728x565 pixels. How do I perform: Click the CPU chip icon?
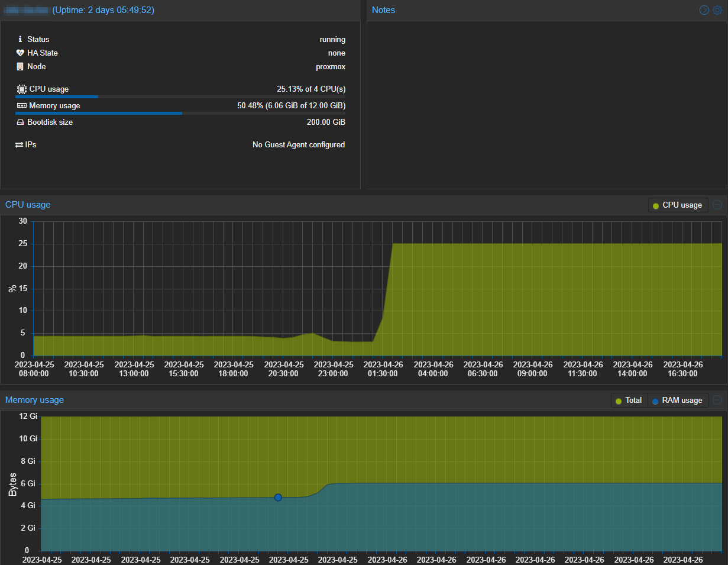point(21,89)
